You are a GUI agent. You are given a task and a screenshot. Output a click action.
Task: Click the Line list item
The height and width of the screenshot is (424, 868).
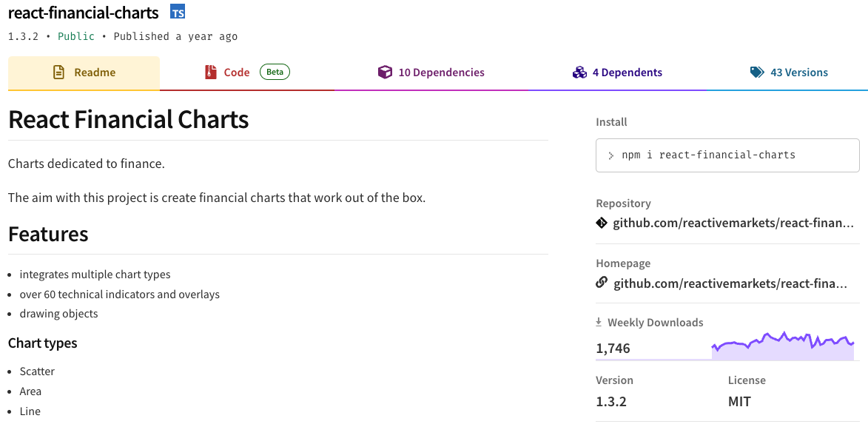(x=30, y=411)
